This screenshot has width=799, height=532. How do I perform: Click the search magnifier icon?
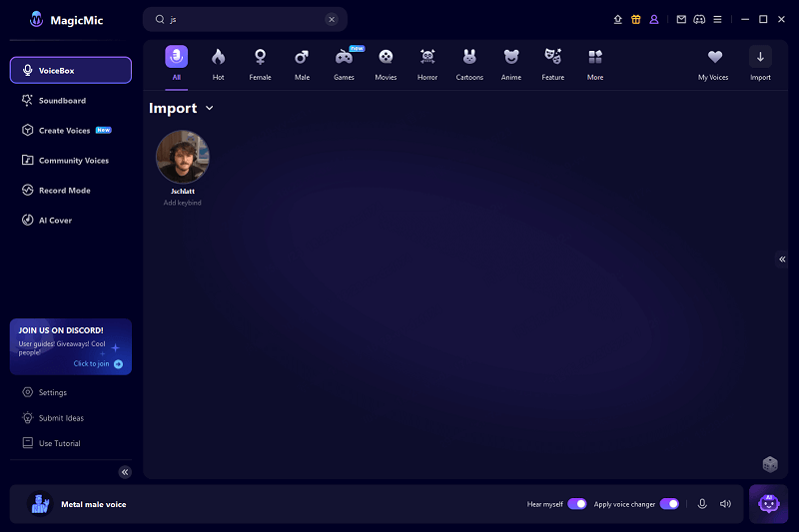point(160,19)
